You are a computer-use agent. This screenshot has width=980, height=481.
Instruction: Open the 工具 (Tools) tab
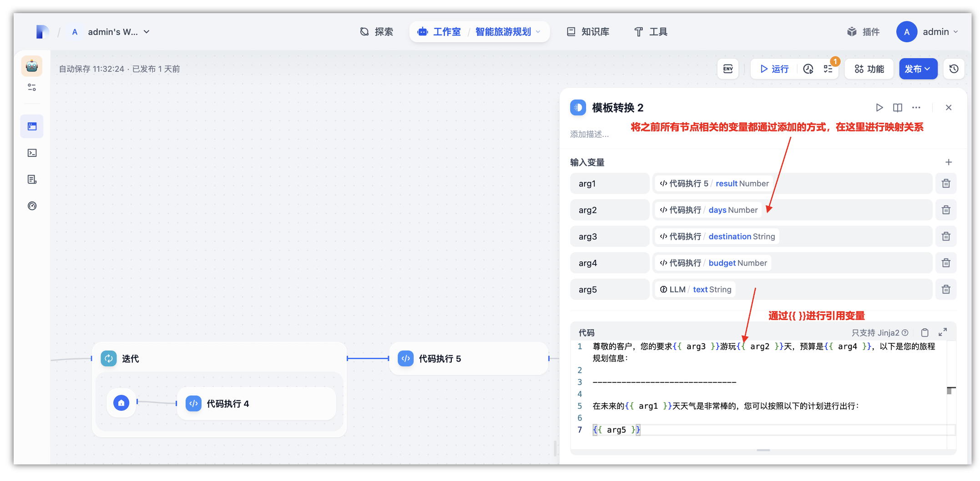click(651, 32)
